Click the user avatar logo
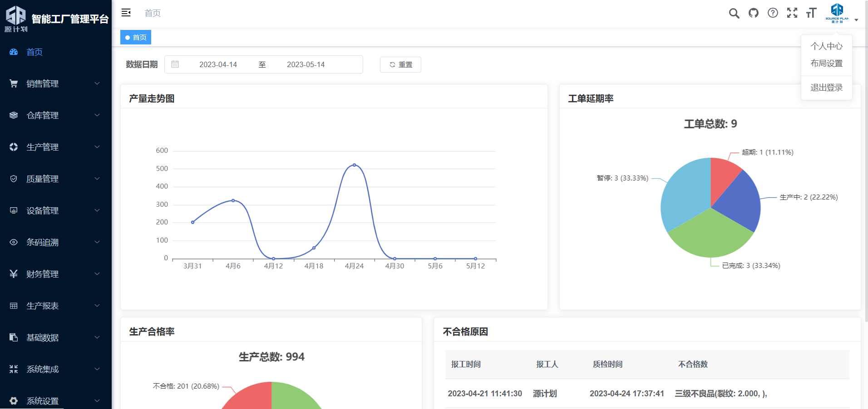This screenshot has width=868, height=409. [x=837, y=13]
